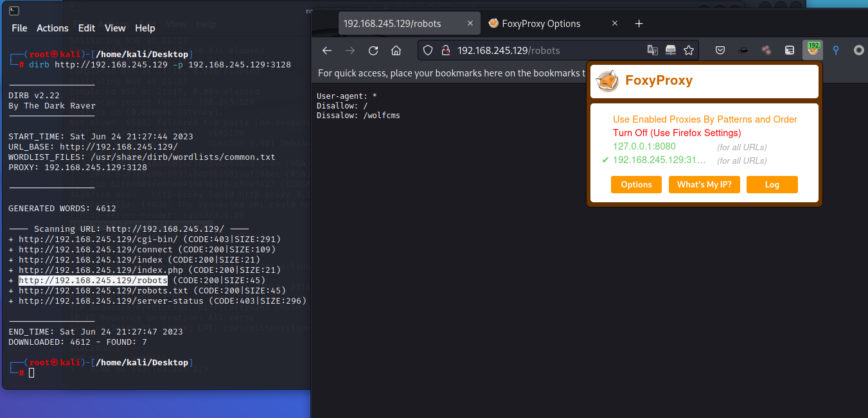Reload the 192.168.245.129/robots page
The image size is (868, 418).
point(373,50)
